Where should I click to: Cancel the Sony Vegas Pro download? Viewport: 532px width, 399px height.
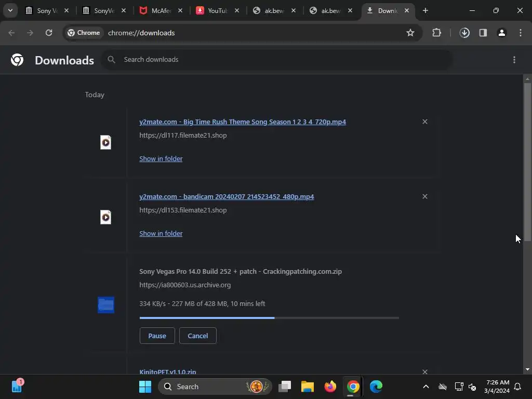(x=198, y=336)
